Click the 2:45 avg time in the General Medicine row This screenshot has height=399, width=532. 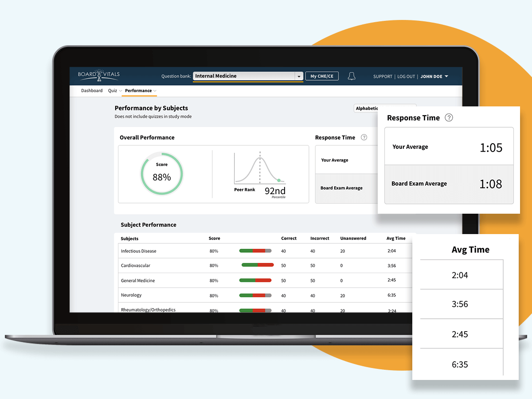391,280
